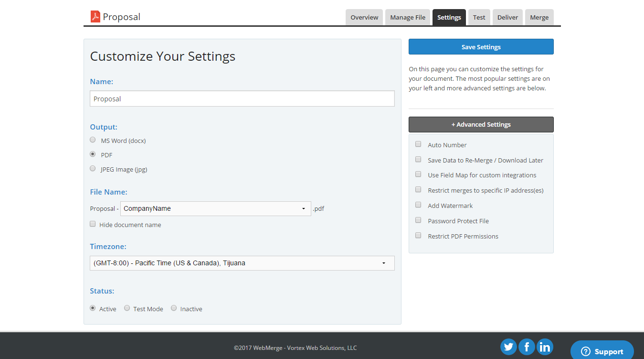The height and width of the screenshot is (359, 644).
Task: Open the Deliver tab
Action: point(508,17)
